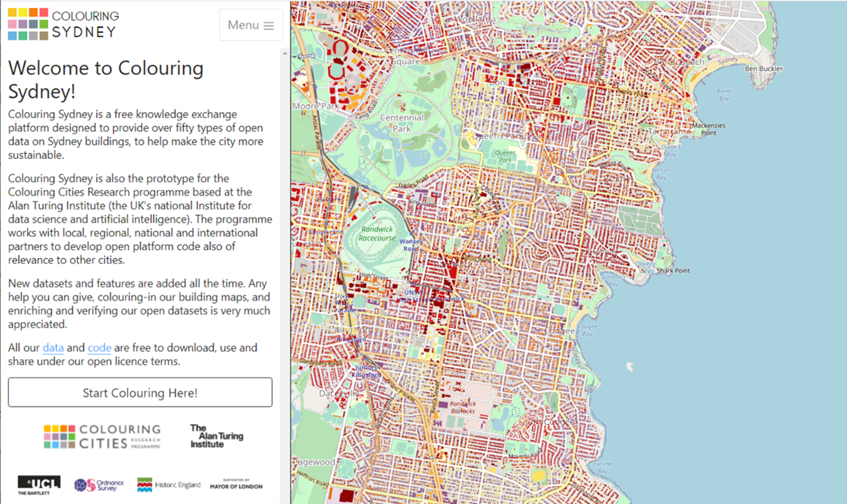The image size is (847, 504).
Task: Open the Menu hamburger button
Action: (251, 25)
